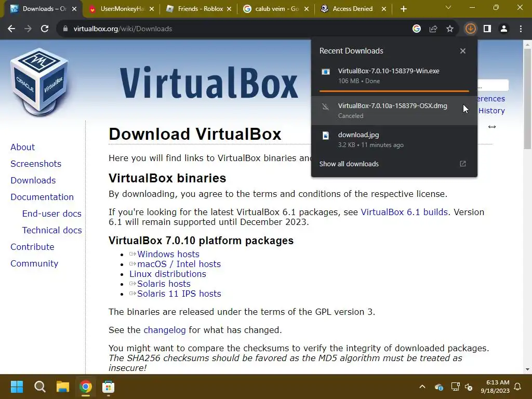Click the Solaris hosts link
Image resolution: width=532 pixels, height=399 pixels.
coord(164,284)
